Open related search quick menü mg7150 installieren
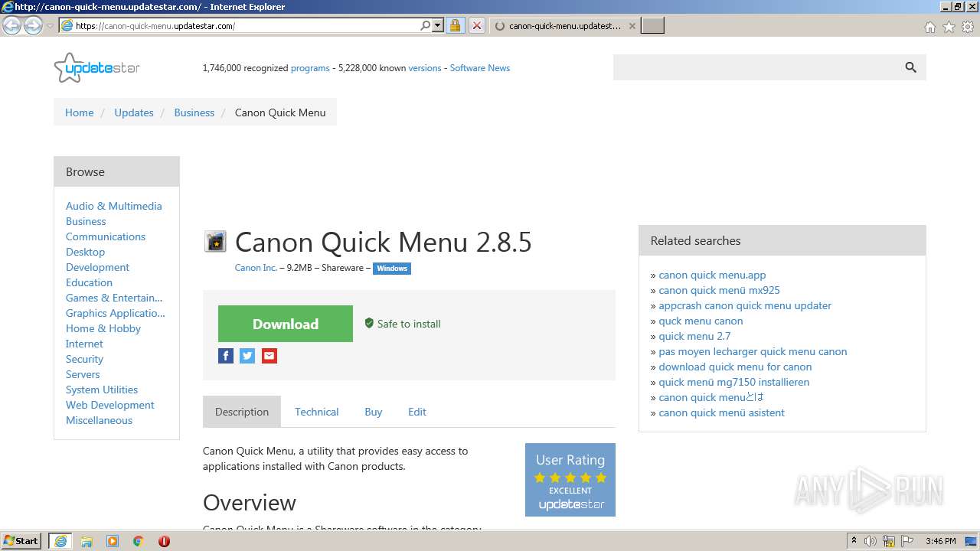 point(733,382)
